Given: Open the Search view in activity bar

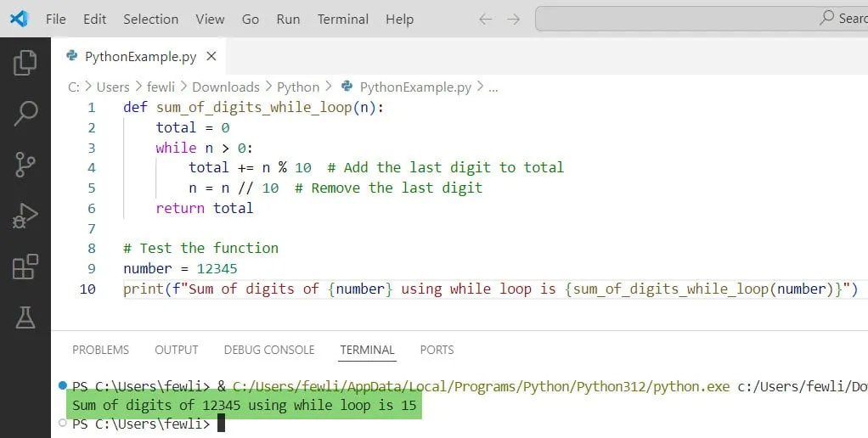Looking at the screenshot, I should click(x=25, y=113).
